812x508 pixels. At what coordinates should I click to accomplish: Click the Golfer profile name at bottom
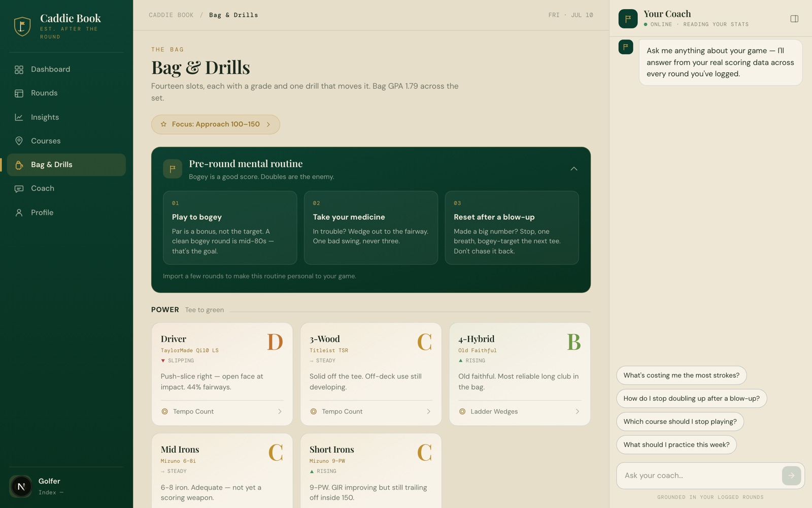click(x=49, y=481)
